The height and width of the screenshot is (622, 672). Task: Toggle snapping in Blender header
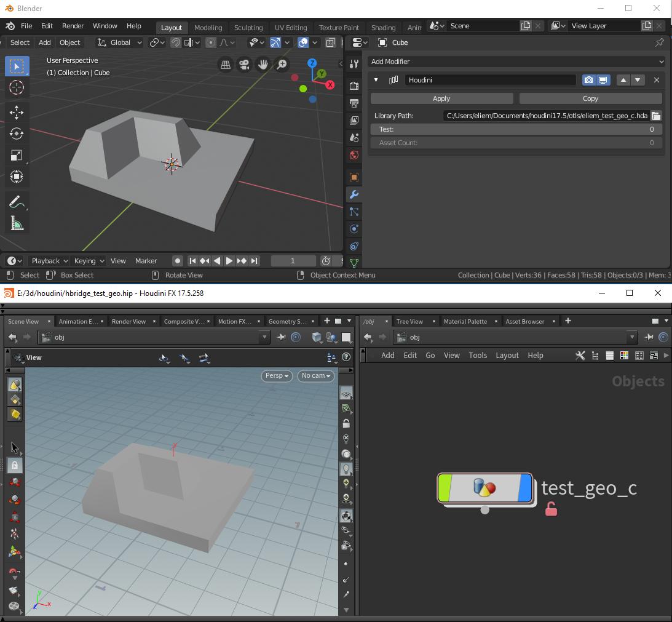[176, 42]
